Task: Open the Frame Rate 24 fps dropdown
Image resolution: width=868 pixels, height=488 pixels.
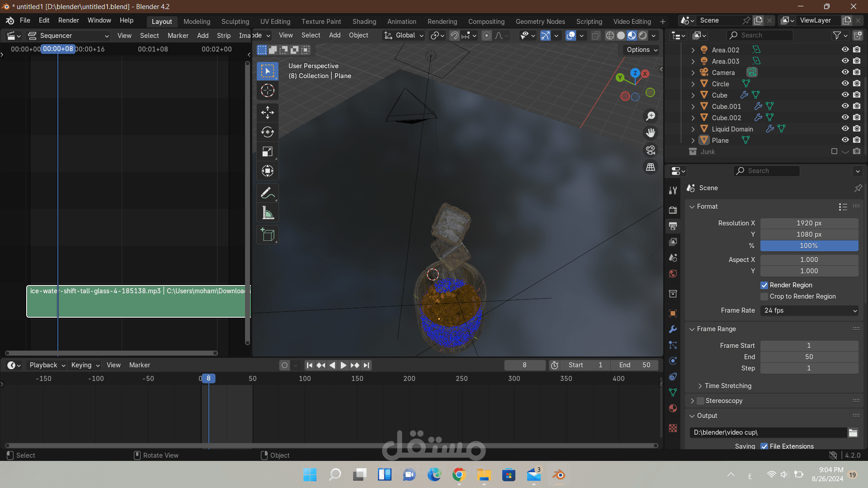Action: tap(809, 310)
